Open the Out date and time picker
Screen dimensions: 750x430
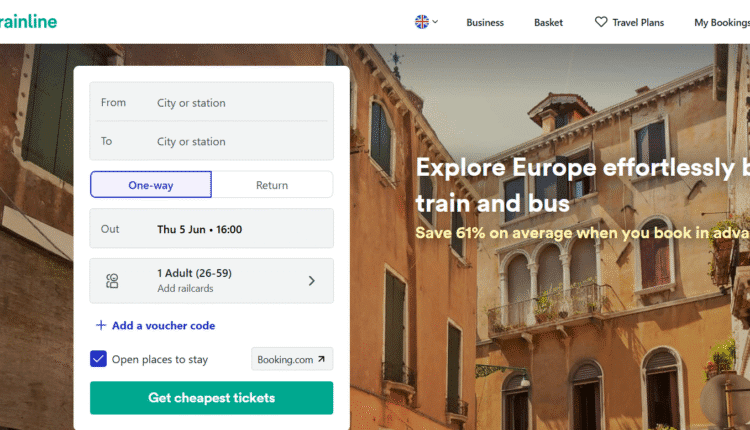tap(211, 229)
